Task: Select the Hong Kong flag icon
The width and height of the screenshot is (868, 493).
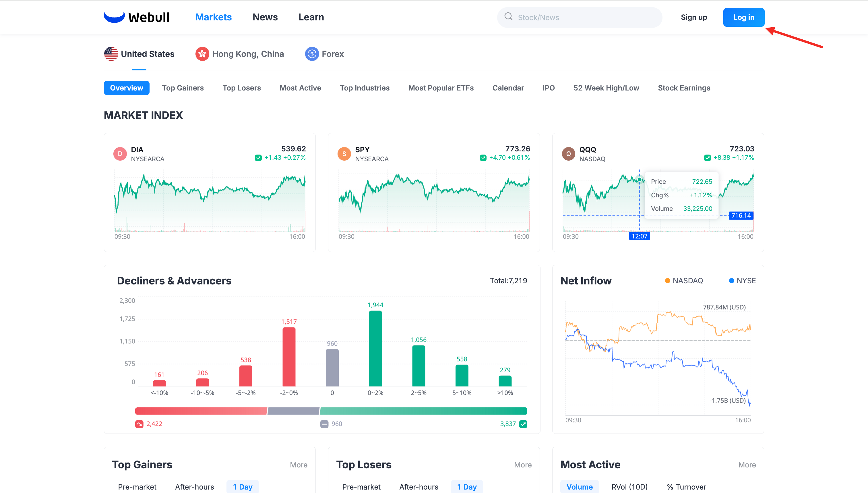Action: click(x=202, y=54)
